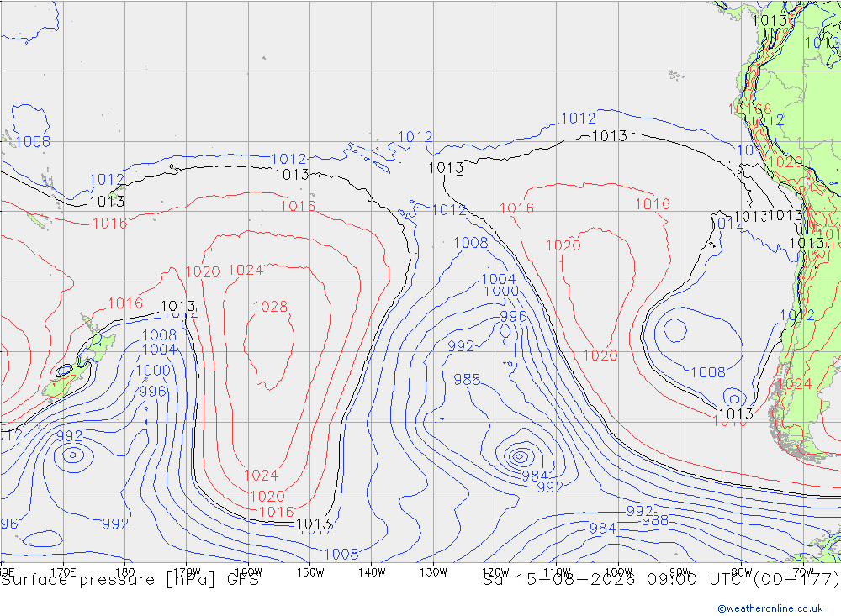Click the blue 1008 label near 90W low
The height and width of the screenshot is (616, 841).
[708, 372]
